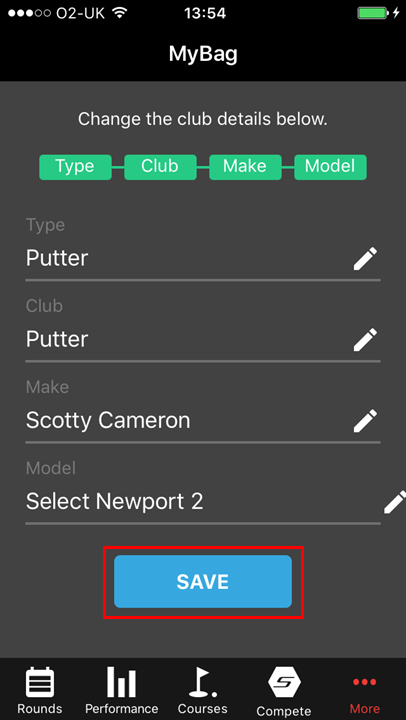Jump to the Model step
The image size is (406, 720).
(330, 167)
